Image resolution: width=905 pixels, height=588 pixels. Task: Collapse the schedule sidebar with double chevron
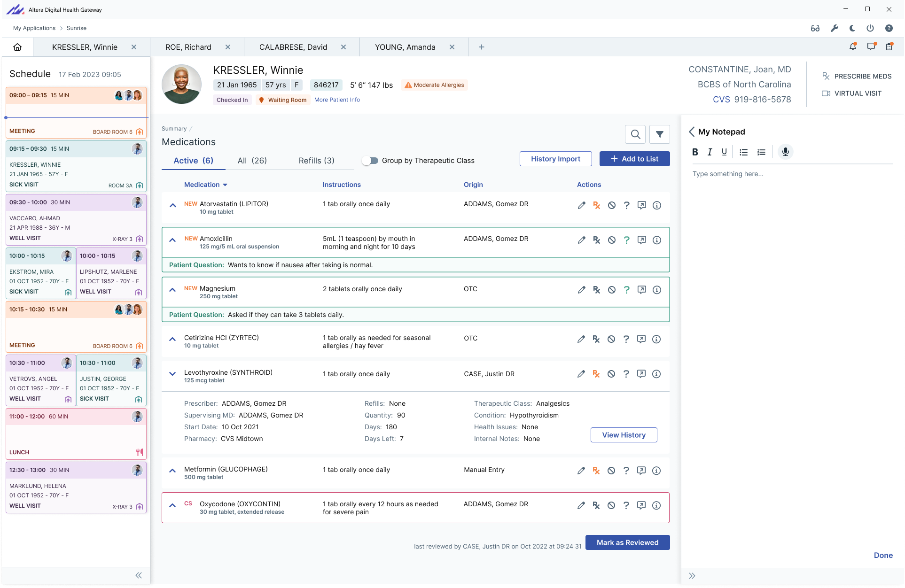pyautogui.click(x=139, y=575)
